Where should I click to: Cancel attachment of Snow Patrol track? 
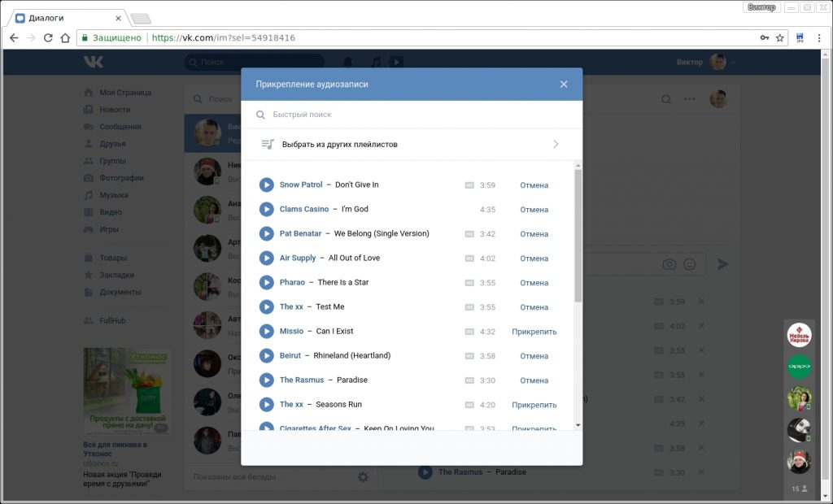coord(534,185)
